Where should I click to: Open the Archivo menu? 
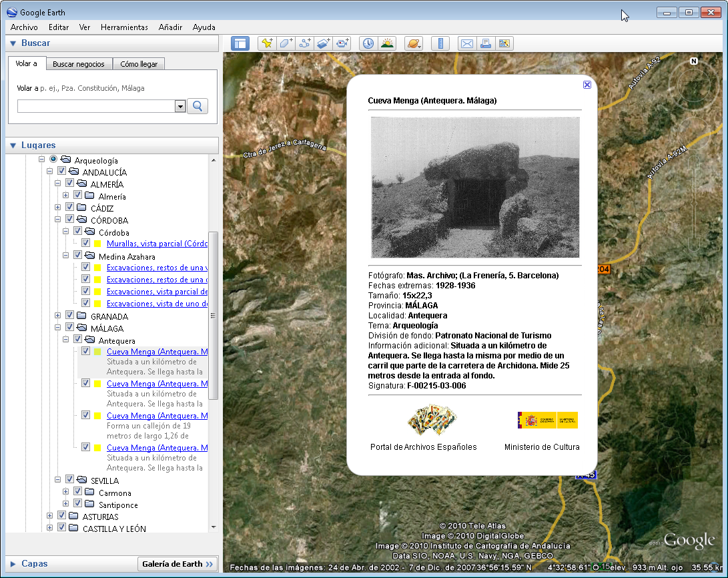(24, 27)
